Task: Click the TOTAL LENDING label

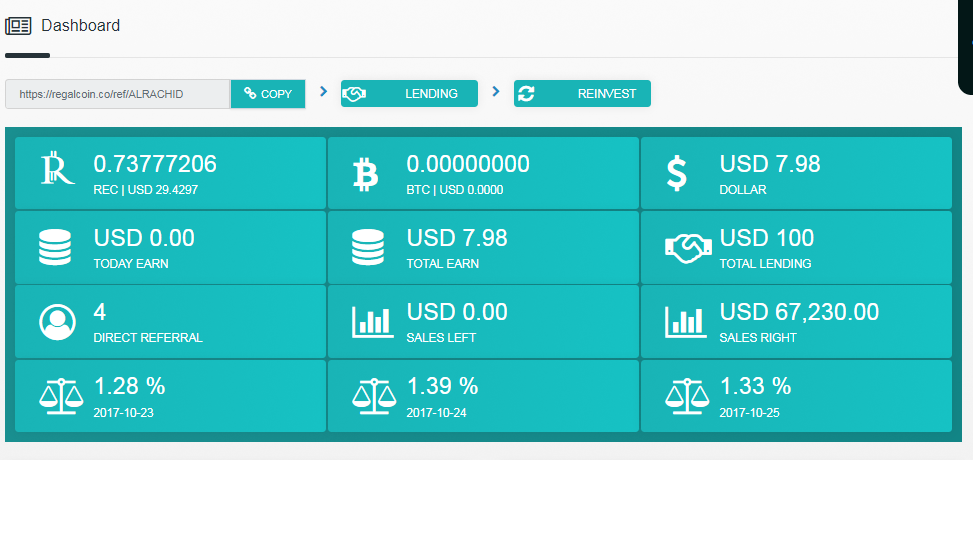Action: point(765,264)
